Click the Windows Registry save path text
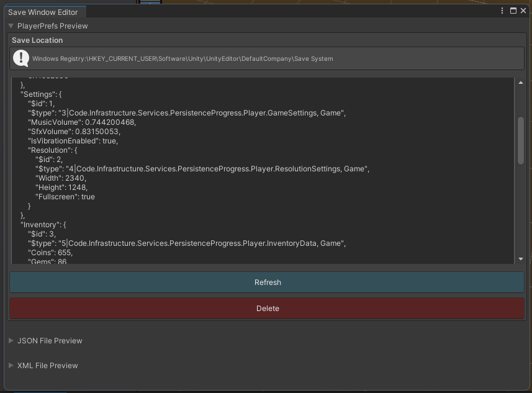This screenshot has height=393, width=532. coord(183,59)
